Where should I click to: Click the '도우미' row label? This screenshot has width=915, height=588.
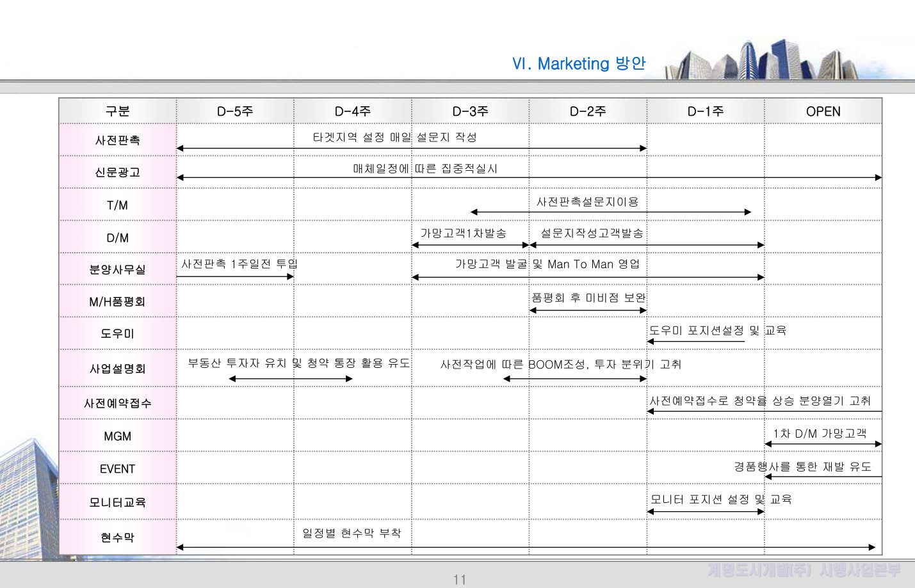(118, 333)
